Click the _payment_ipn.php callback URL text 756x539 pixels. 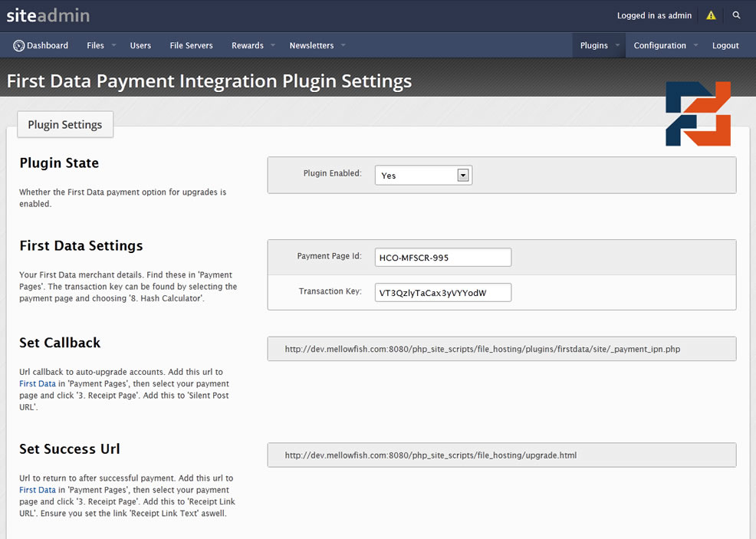(482, 349)
